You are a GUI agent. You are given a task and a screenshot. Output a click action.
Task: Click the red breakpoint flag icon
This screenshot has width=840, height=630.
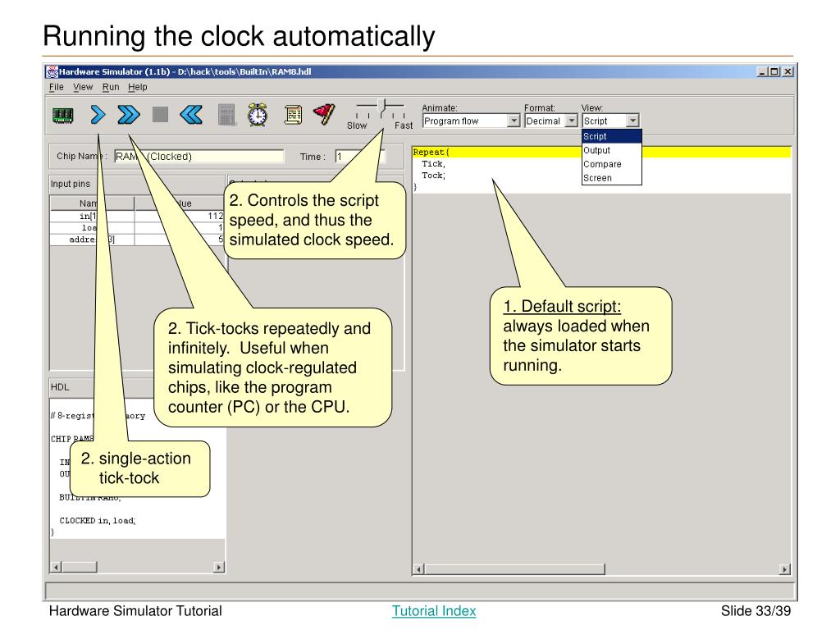point(324,114)
